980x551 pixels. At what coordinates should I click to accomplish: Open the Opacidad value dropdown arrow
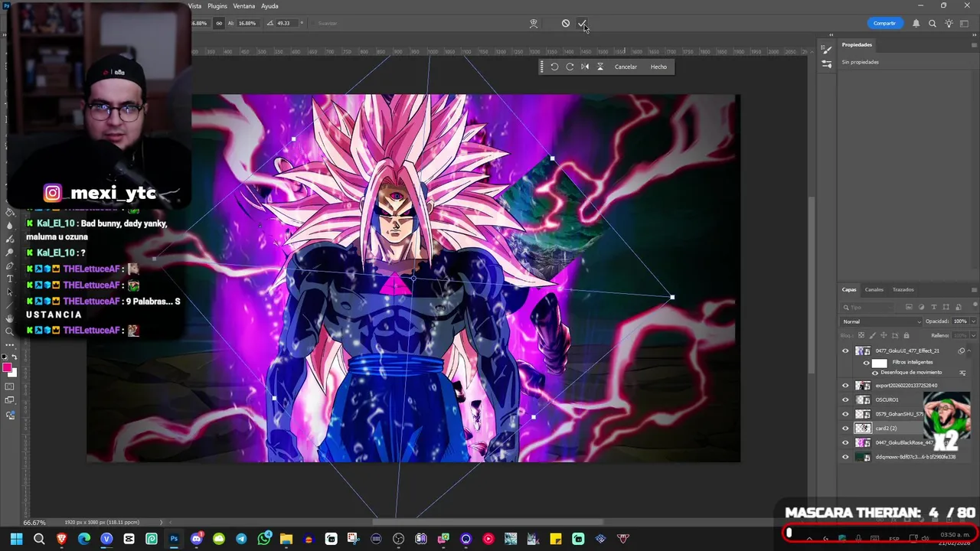[x=973, y=321]
